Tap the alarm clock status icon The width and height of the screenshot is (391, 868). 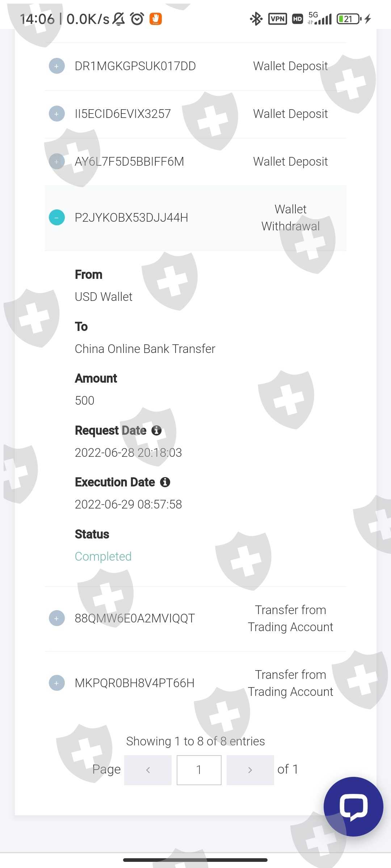[x=137, y=19]
